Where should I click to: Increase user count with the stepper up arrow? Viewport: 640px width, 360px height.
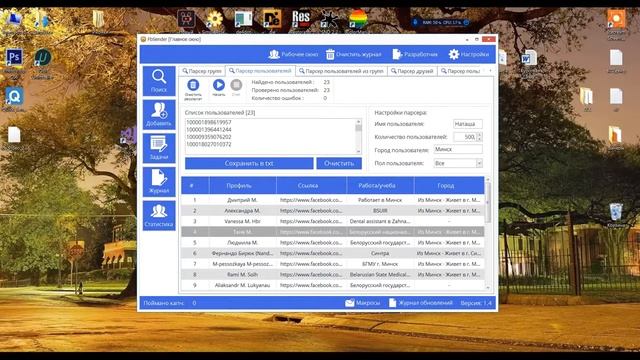click(480, 135)
